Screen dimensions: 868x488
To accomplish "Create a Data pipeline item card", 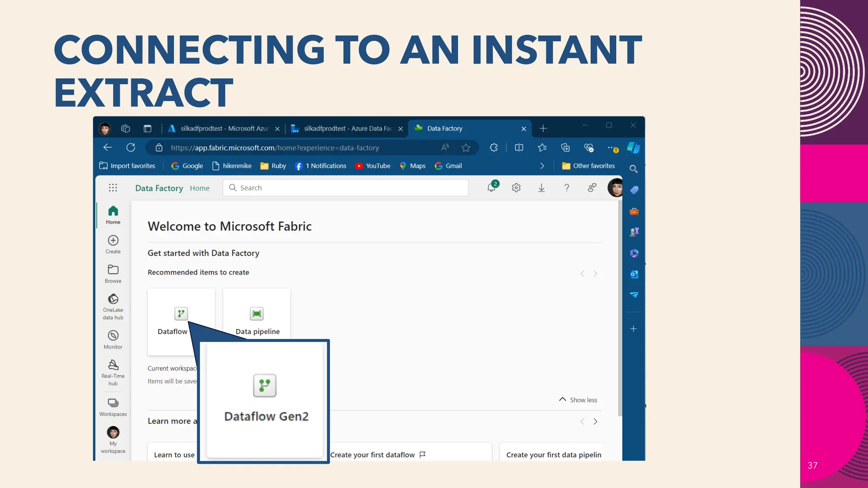I will [257, 314].
